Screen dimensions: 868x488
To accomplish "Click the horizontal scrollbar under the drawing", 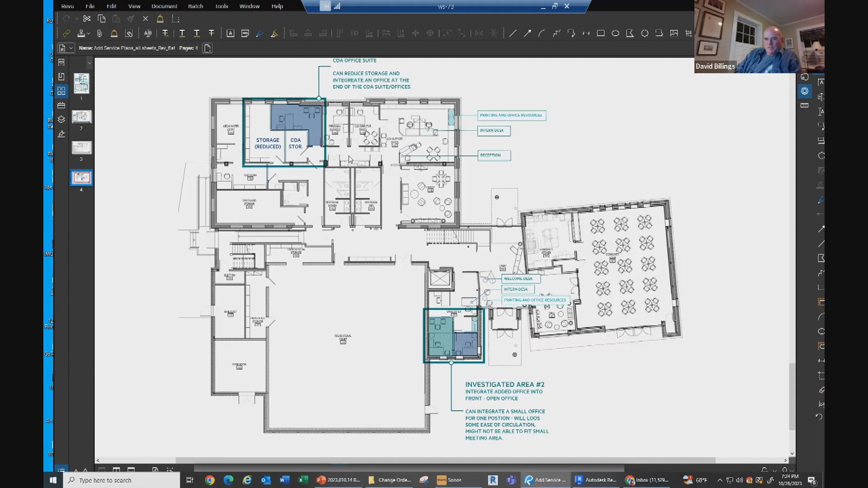I will pyautogui.click(x=445, y=460).
